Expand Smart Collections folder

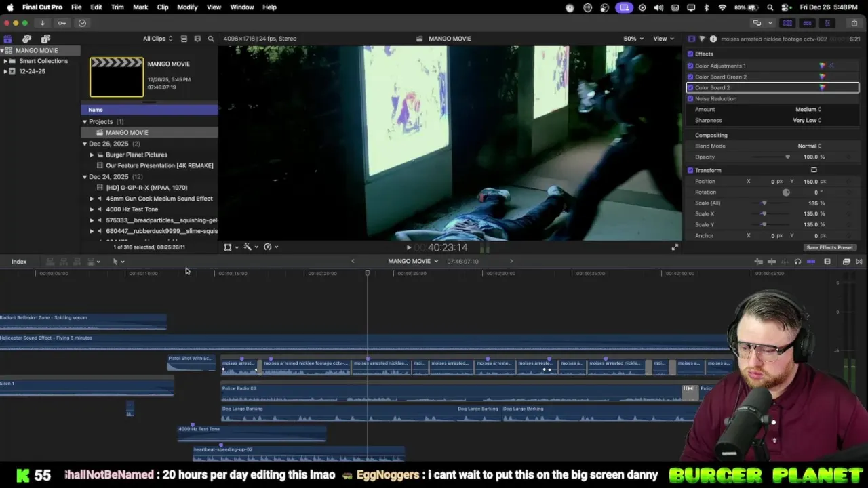[5, 61]
